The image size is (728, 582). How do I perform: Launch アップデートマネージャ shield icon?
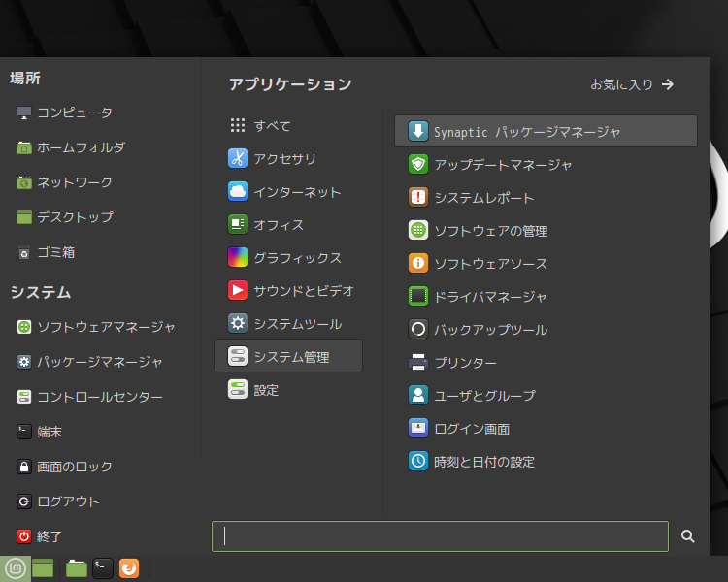[418, 164]
